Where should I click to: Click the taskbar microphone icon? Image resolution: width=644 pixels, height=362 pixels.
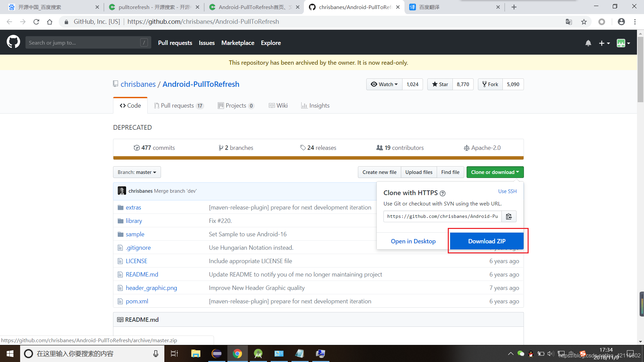156,354
